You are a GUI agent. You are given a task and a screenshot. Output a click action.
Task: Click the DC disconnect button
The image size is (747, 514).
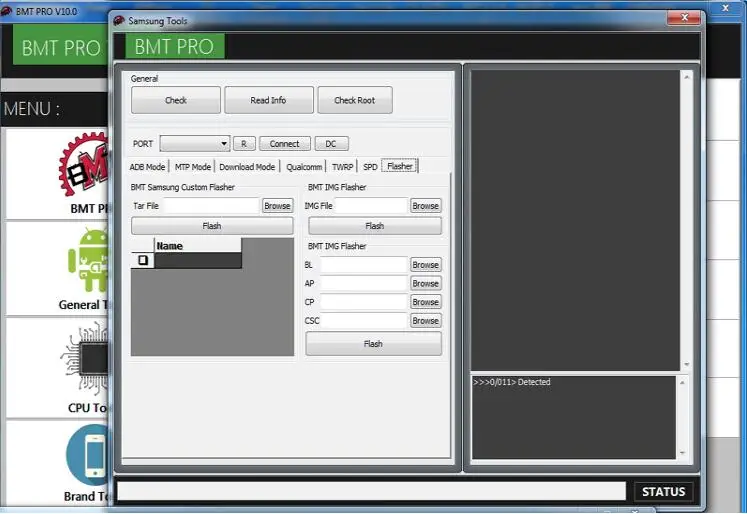click(331, 143)
